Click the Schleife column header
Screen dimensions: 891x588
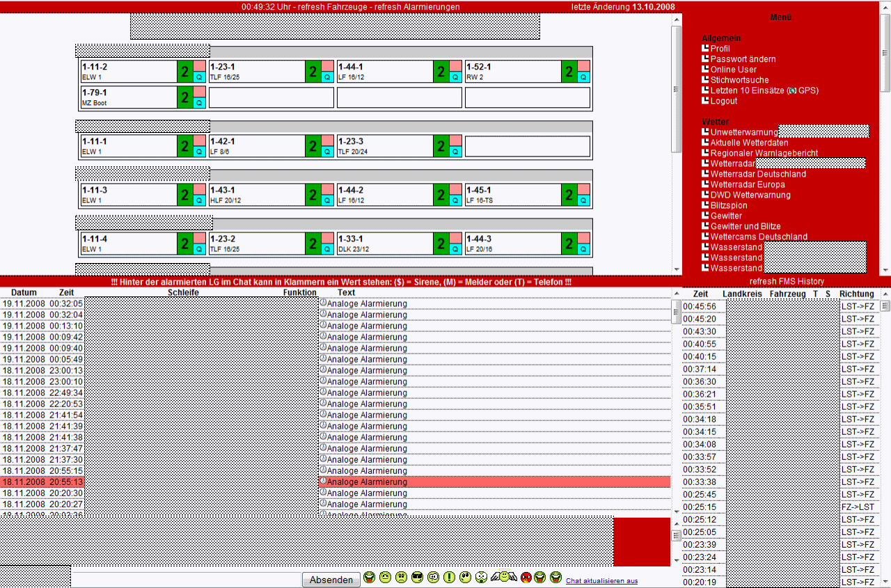[183, 292]
